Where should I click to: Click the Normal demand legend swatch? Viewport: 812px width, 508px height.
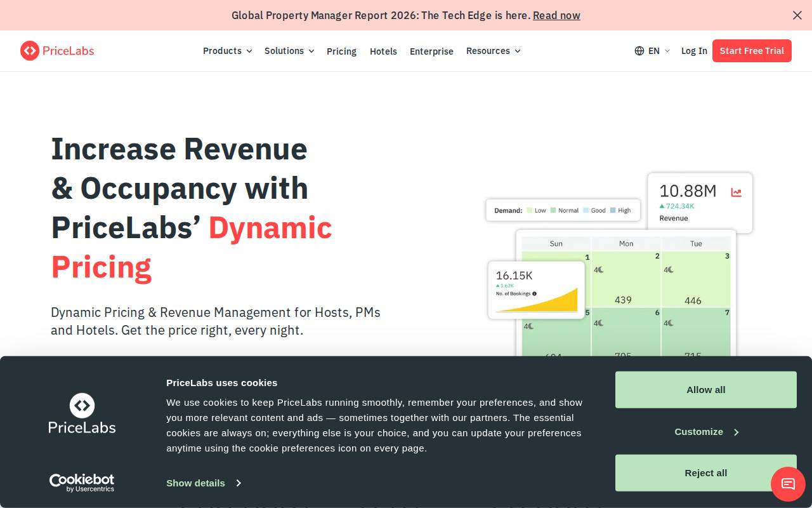[553, 210]
